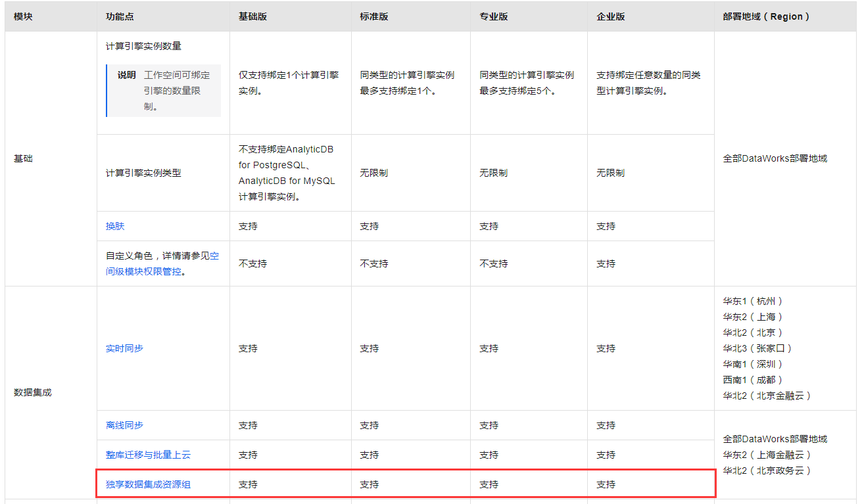Click the region 华南1（深圳）
Image resolution: width=862 pixels, height=504 pixels.
pos(753,364)
